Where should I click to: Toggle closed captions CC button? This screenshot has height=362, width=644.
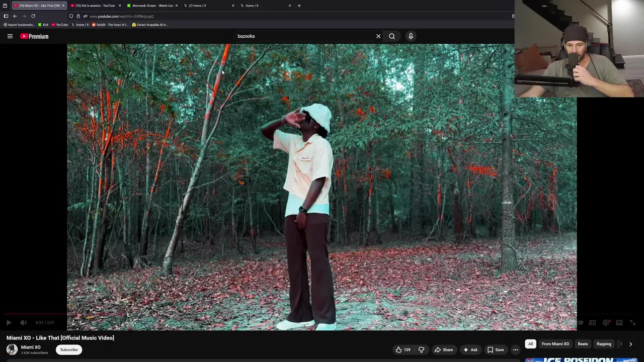pyautogui.click(x=593, y=323)
